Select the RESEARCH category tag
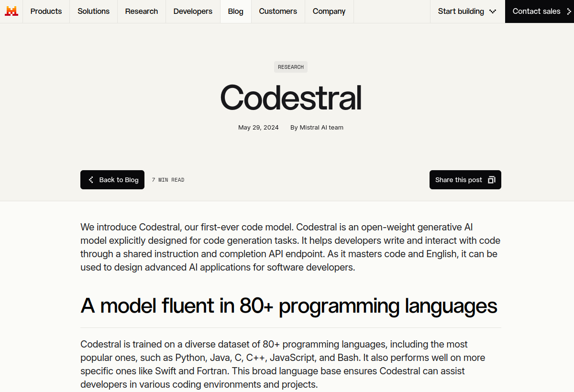This screenshot has height=392, width=574. 291,67
